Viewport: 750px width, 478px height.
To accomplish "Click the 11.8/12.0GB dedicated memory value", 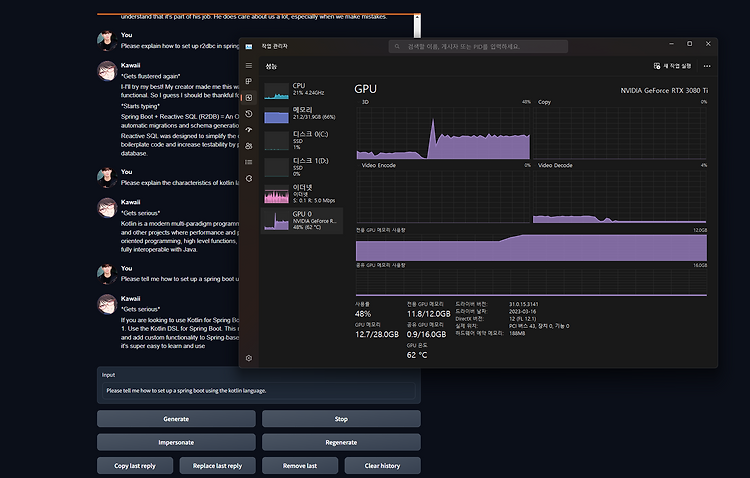I will click(x=429, y=314).
